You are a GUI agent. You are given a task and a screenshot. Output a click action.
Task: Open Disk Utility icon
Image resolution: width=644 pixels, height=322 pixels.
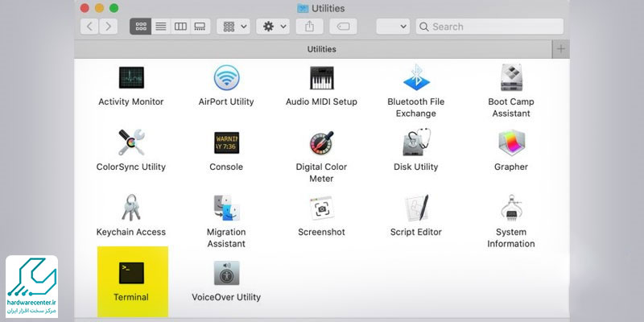[416, 142]
